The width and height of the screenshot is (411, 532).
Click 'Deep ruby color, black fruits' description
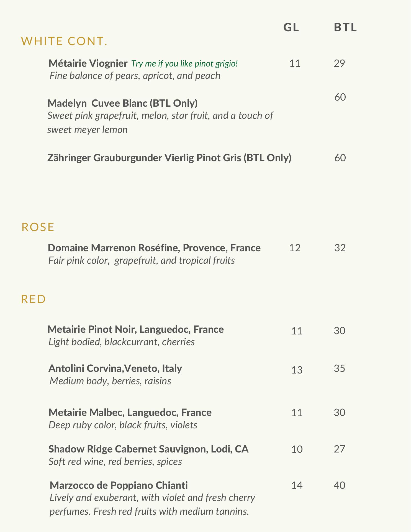click(x=123, y=425)
